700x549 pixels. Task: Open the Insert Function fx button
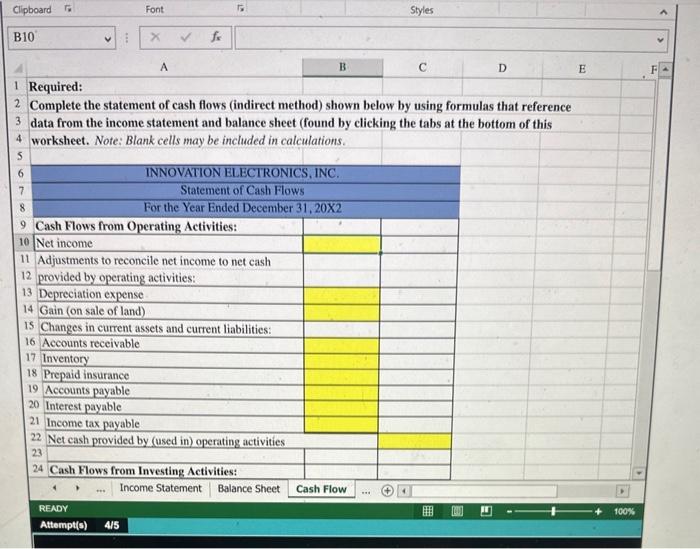[x=216, y=37]
